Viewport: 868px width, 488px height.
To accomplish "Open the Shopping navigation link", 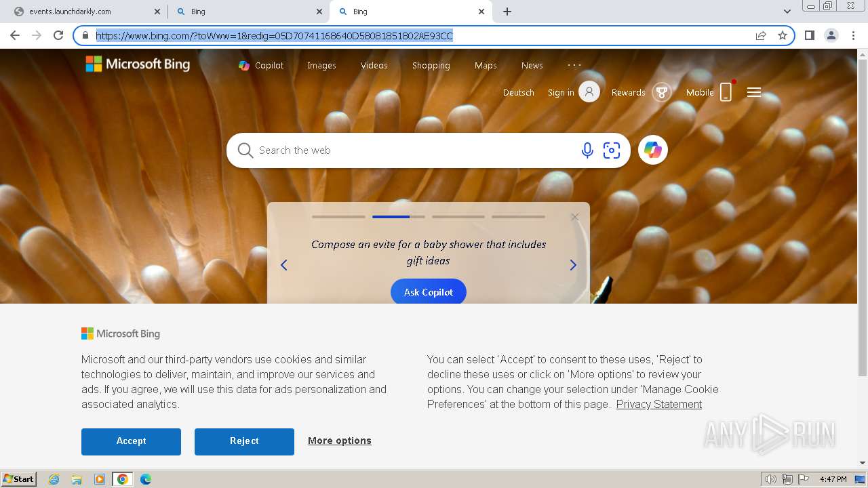I will point(431,65).
